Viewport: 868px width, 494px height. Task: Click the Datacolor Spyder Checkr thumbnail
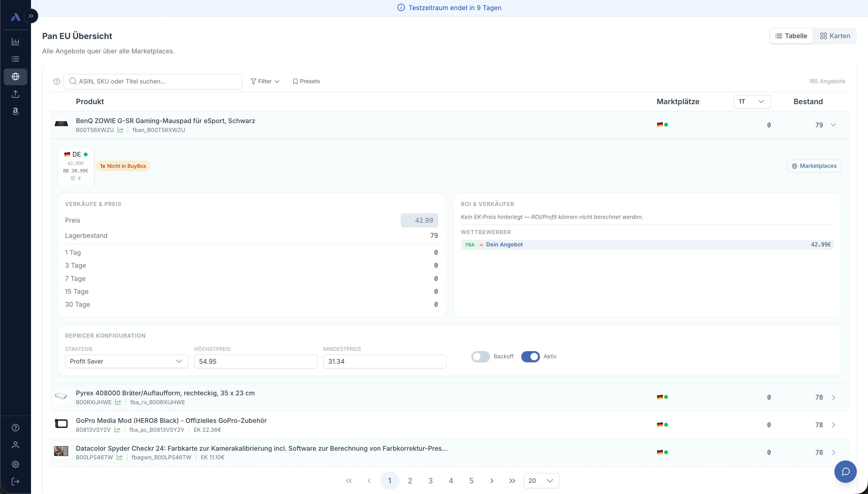tap(61, 451)
